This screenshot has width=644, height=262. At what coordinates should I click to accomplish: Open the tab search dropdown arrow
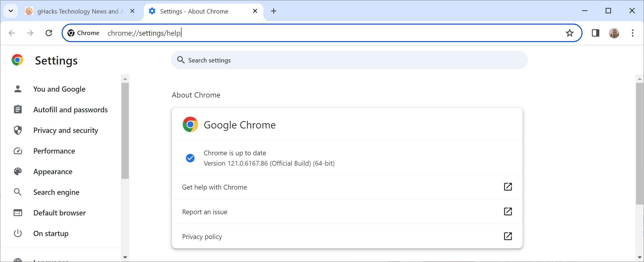point(11,11)
